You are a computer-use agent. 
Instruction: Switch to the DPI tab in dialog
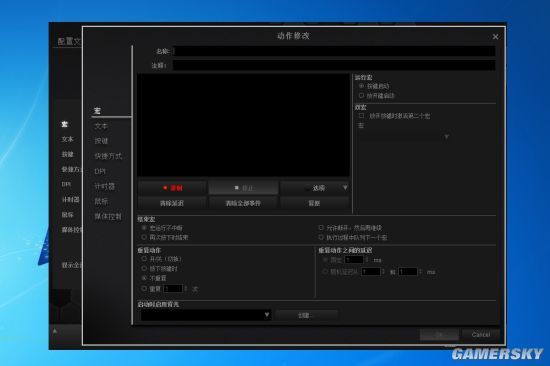click(x=100, y=171)
